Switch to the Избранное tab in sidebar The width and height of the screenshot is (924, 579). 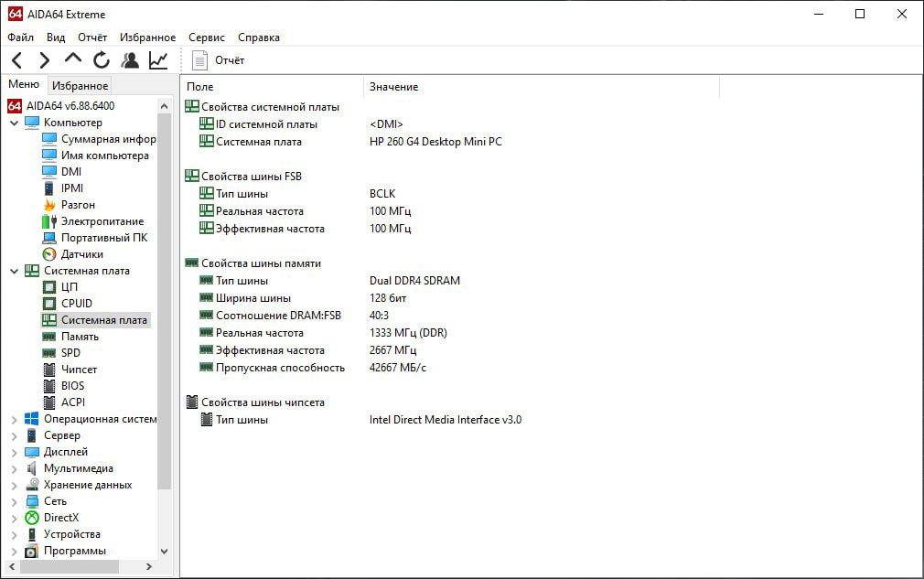coord(81,86)
